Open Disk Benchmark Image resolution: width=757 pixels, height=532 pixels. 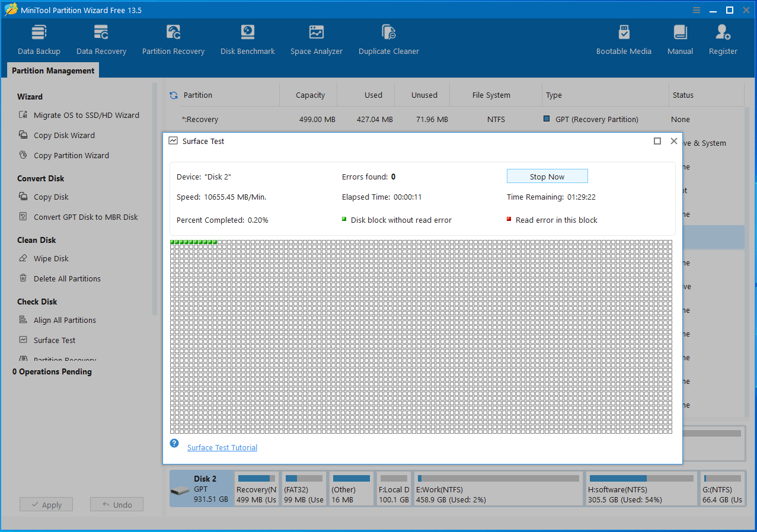click(247, 40)
